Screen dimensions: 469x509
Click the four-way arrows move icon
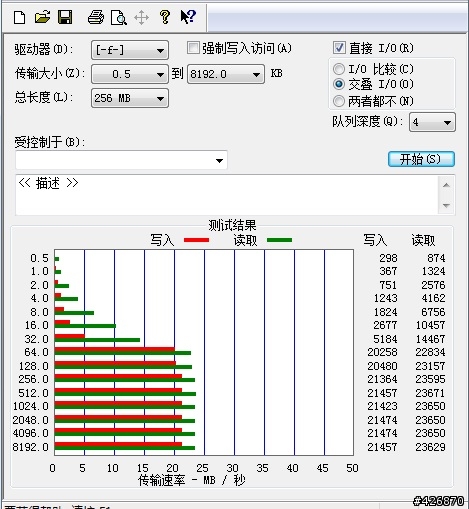[x=141, y=18]
